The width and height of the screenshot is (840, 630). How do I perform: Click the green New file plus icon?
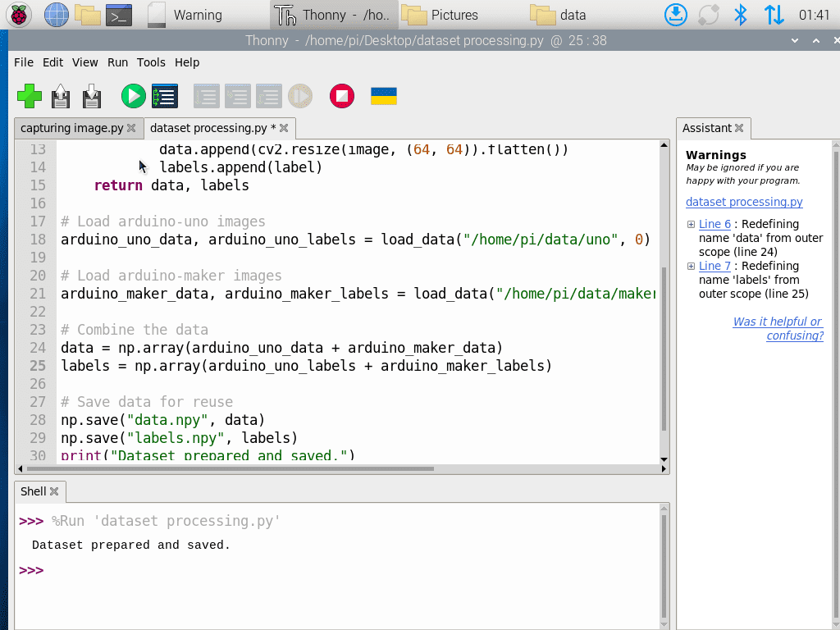pyautogui.click(x=30, y=96)
